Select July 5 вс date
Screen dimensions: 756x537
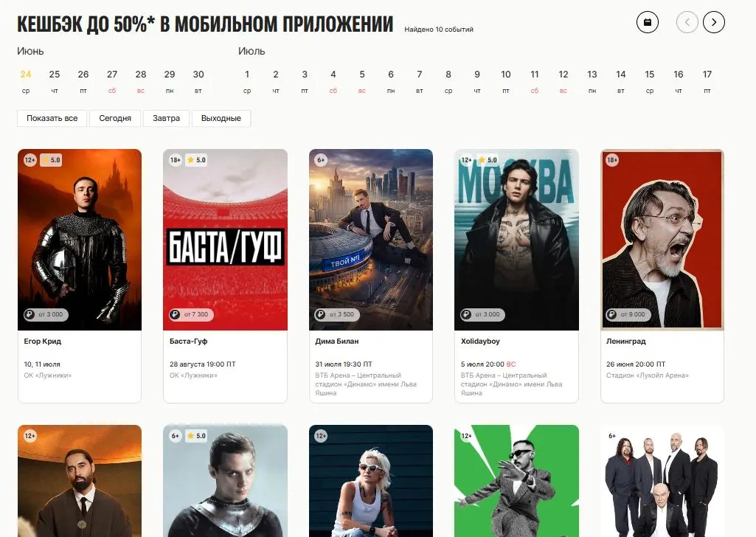click(362, 81)
